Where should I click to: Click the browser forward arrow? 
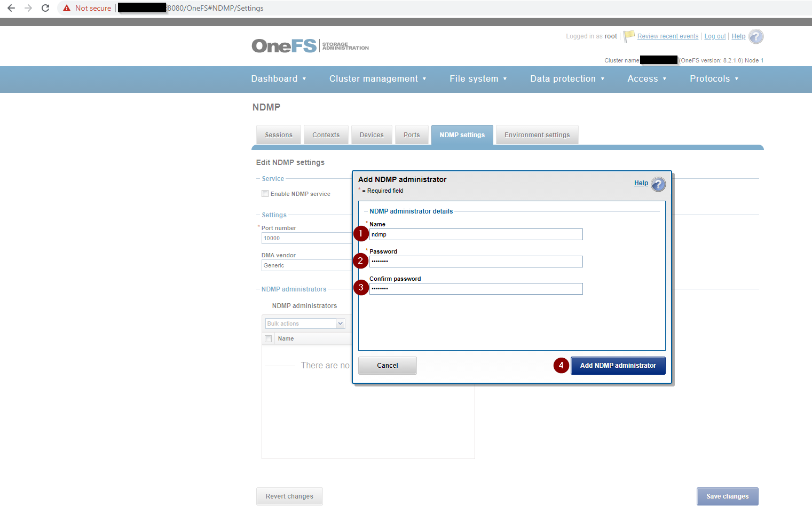pyautogui.click(x=28, y=8)
